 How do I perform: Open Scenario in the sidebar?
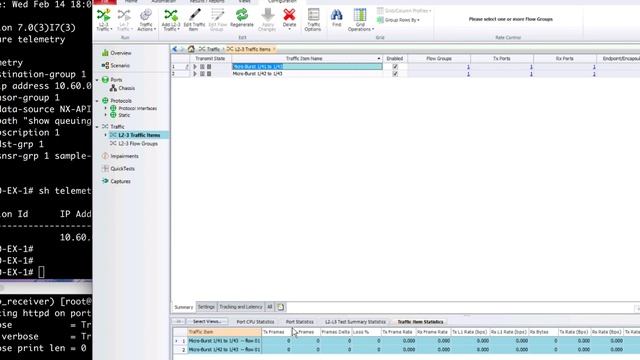point(116,65)
